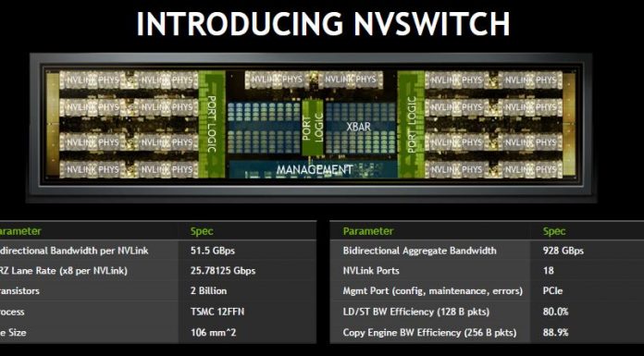
Task: Click the "Spec" header above "51.5 GBps"
Action: point(202,231)
